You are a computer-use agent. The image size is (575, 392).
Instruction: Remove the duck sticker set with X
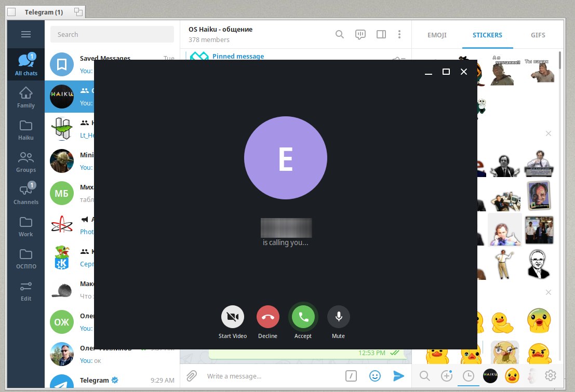tap(548, 292)
